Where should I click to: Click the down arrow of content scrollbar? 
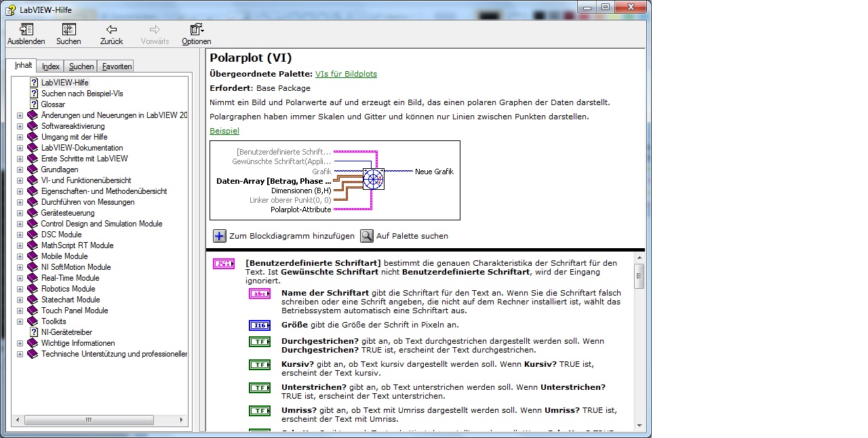coord(638,425)
